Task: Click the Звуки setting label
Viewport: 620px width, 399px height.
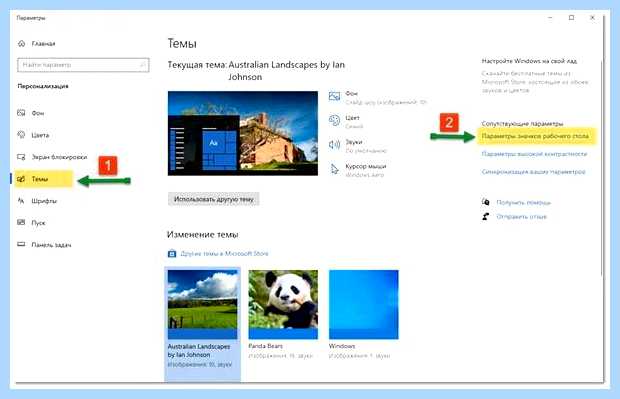Action: (x=354, y=142)
